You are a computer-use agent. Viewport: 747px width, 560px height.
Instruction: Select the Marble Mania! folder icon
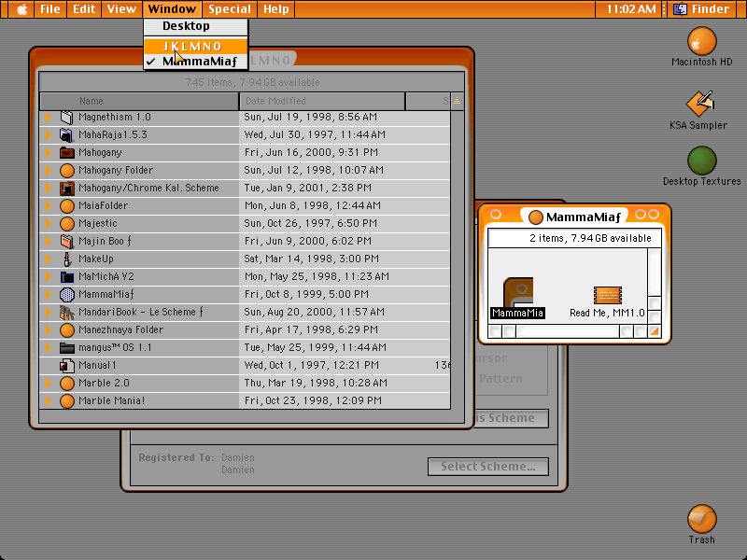pos(66,401)
